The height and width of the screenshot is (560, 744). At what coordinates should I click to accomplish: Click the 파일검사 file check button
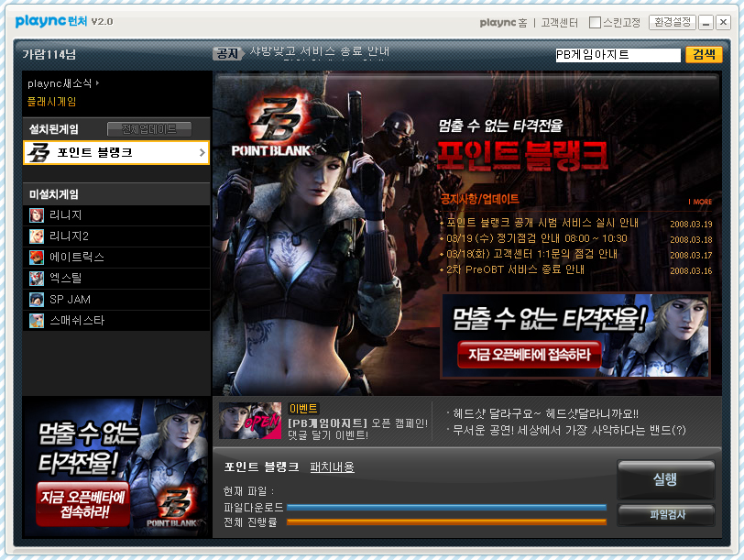click(x=666, y=514)
